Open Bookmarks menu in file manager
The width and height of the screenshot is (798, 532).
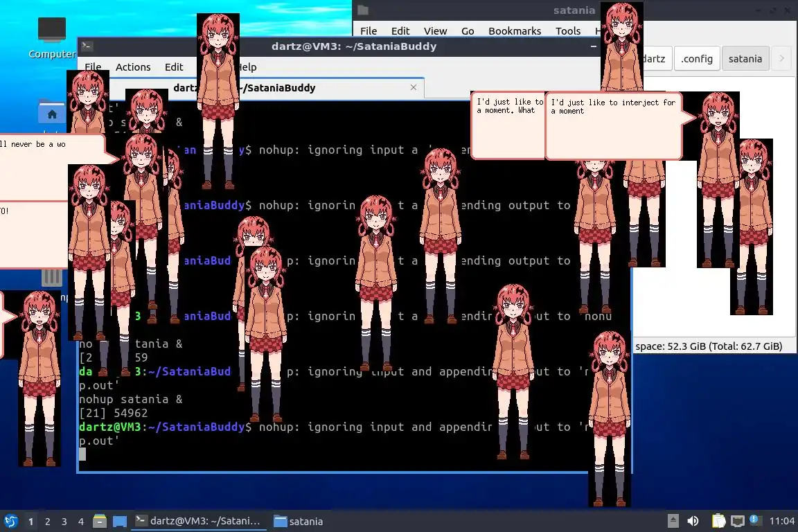coord(515,31)
